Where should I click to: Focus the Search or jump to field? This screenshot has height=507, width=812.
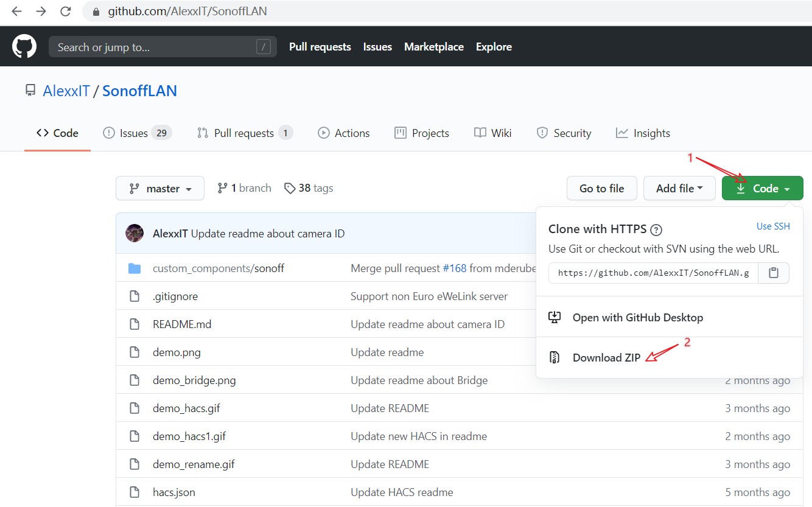point(155,47)
